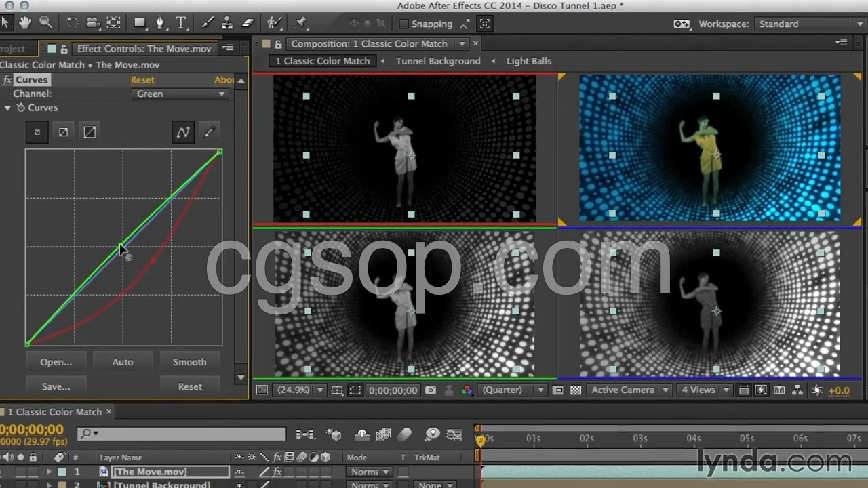Choose the Horizontal Type tool
This screenshot has height=488, width=868.
[181, 23]
